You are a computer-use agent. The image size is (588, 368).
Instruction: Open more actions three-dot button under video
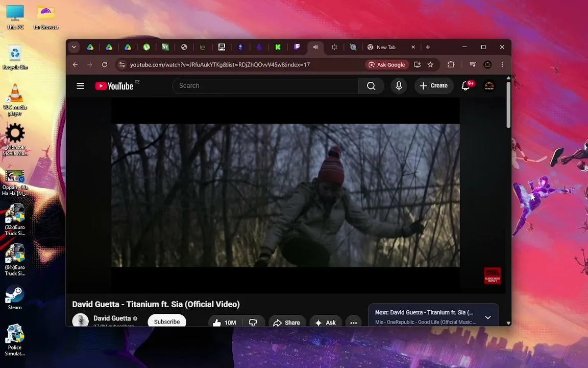(x=353, y=322)
